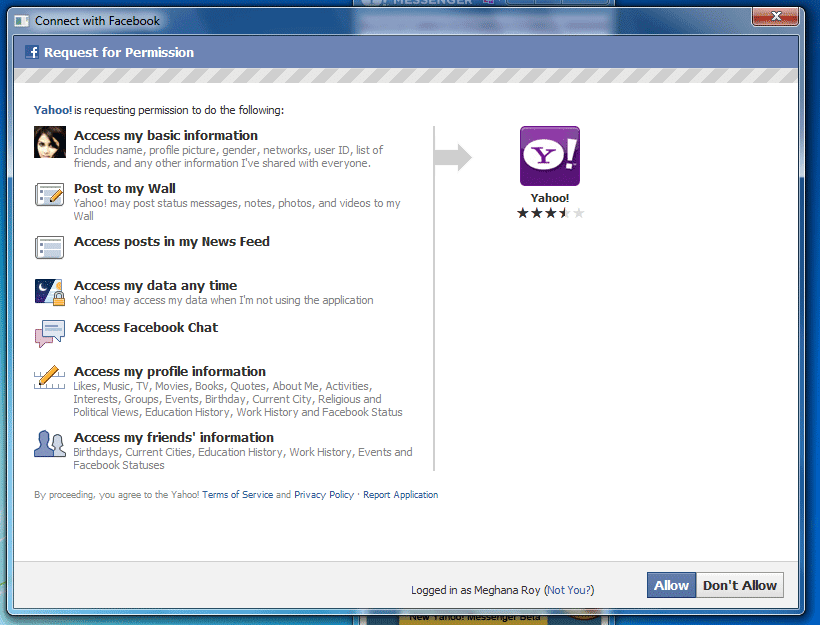The width and height of the screenshot is (820, 625).
Task: Click the Access my basic information heading
Action: pyautogui.click(x=166, y=135)
